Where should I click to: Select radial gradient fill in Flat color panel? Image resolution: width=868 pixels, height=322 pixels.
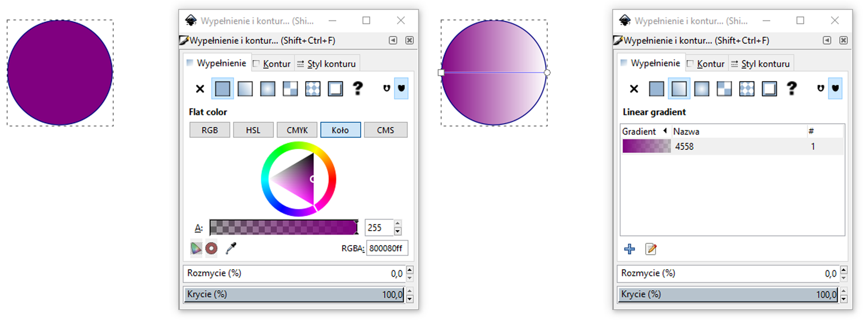268,89
